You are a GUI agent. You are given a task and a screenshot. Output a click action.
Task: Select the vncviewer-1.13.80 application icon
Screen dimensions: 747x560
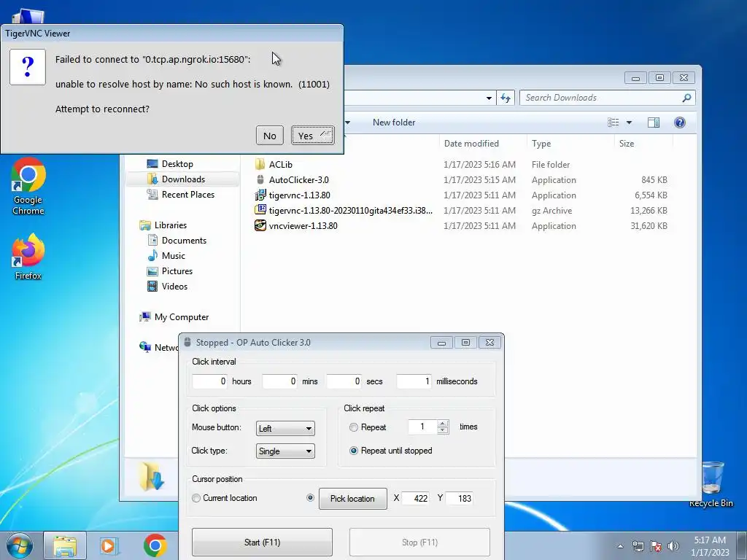click(x=260, y=225)
